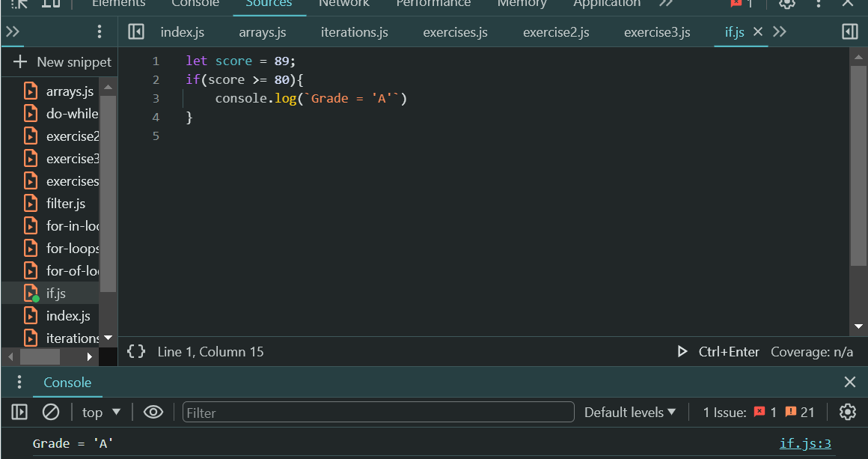Screen dimensions: 868x459
Task: Run the snippet with the play icon
Action: pyautogui.click(x=682, y=351)
